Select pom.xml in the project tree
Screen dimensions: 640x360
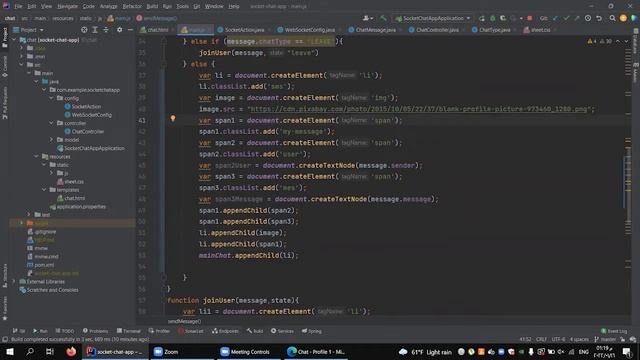44,265
